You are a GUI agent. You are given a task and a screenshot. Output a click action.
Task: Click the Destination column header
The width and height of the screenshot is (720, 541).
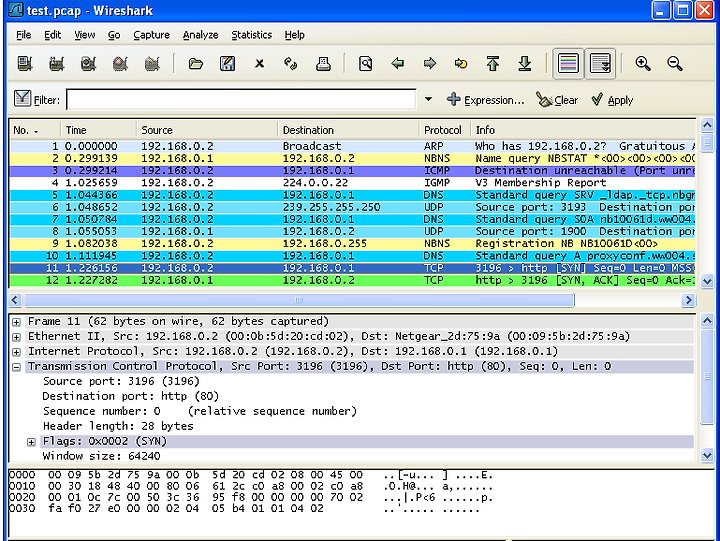(348, 130)
